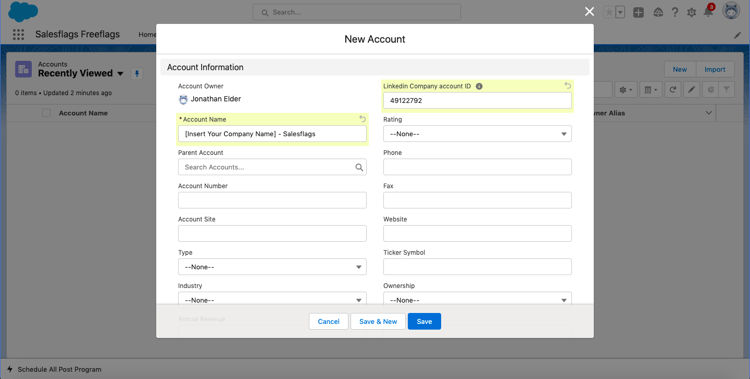Open the display-as table icon dropdown
The image size is (750, 379).
tap(651, 89)
